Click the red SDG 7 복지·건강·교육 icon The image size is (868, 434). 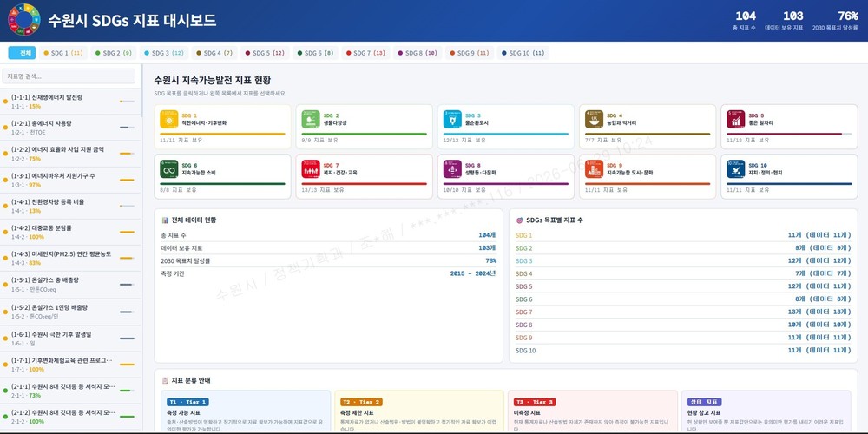coord(311,169)
